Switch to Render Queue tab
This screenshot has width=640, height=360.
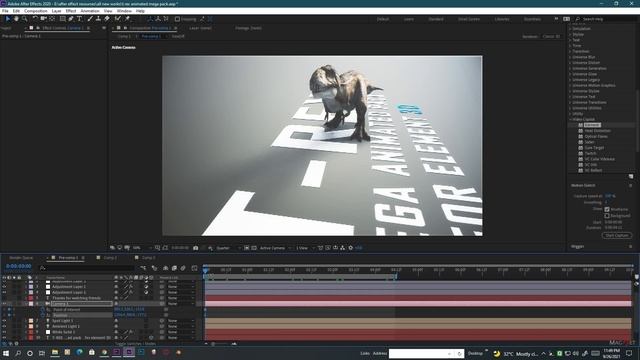coord(21,258)
